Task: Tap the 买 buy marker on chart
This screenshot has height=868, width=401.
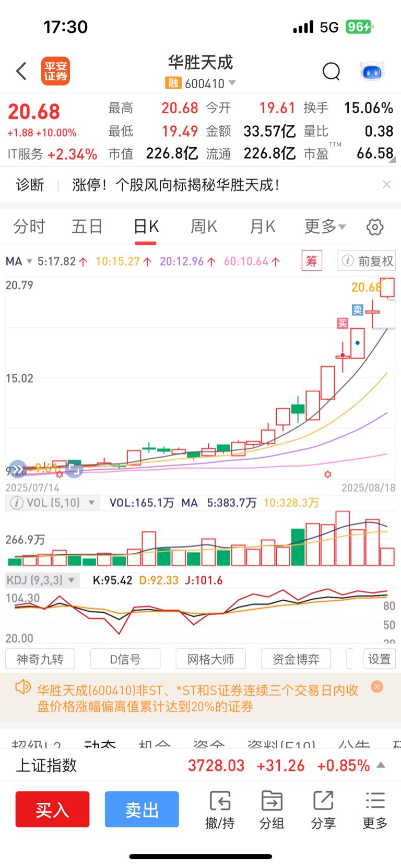Action: tap(343, 324)
